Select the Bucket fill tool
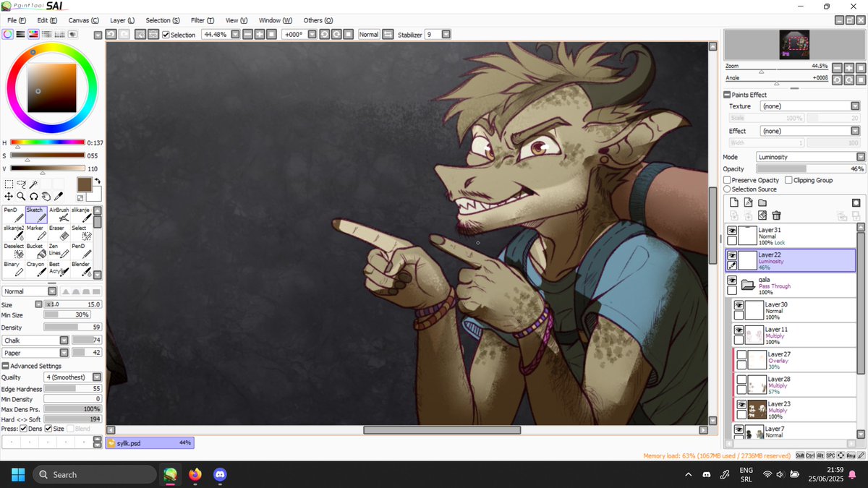 tap(35, 251)
